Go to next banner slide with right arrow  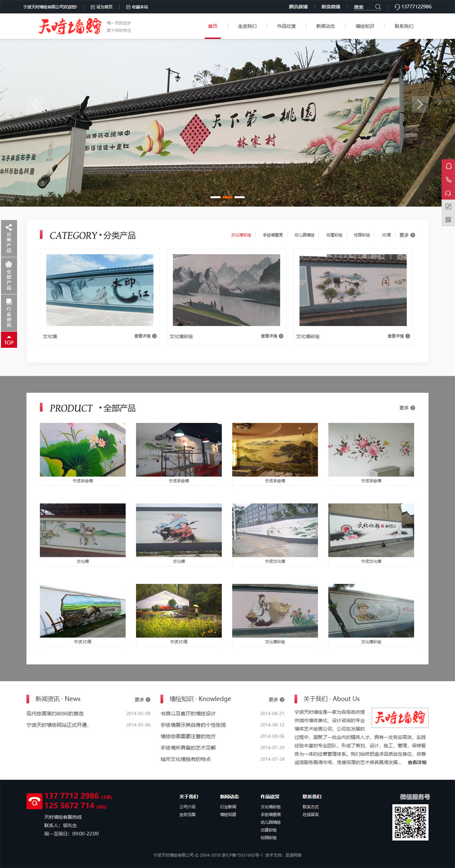point(420,105)
